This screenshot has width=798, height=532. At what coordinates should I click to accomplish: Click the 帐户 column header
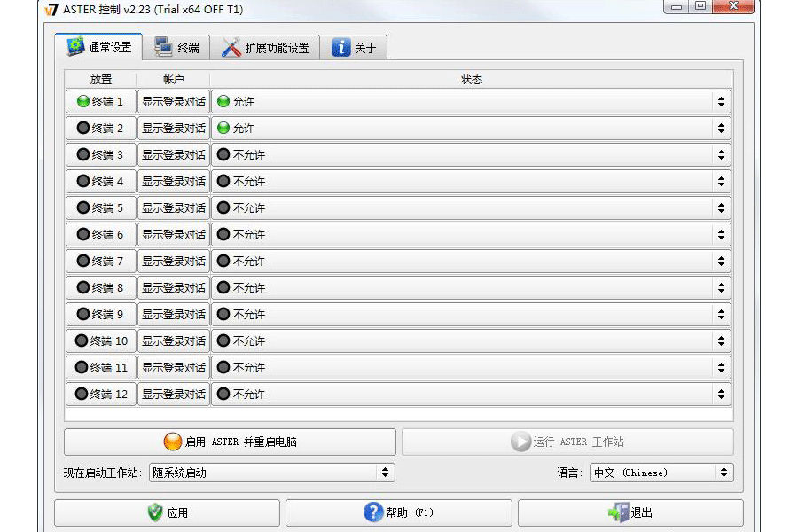(174, 80)
